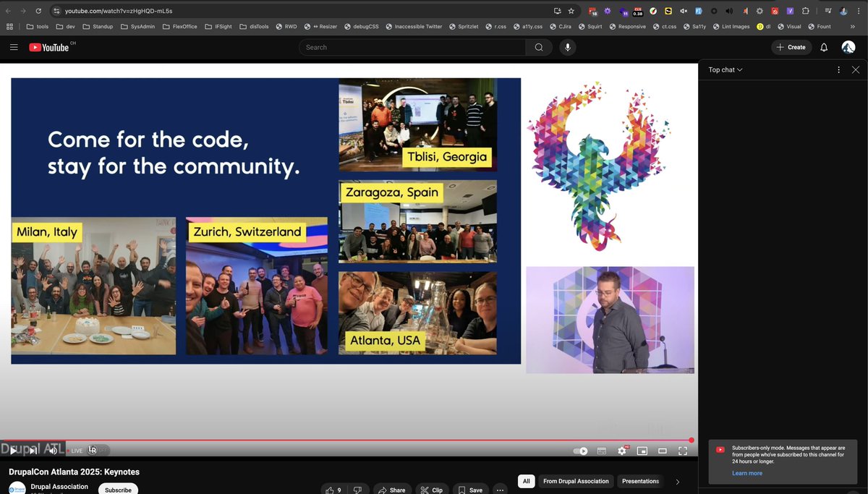Click the Chrome profile avatar in toolbar
The image size is (868, 494).
click(x=844, y=11)
